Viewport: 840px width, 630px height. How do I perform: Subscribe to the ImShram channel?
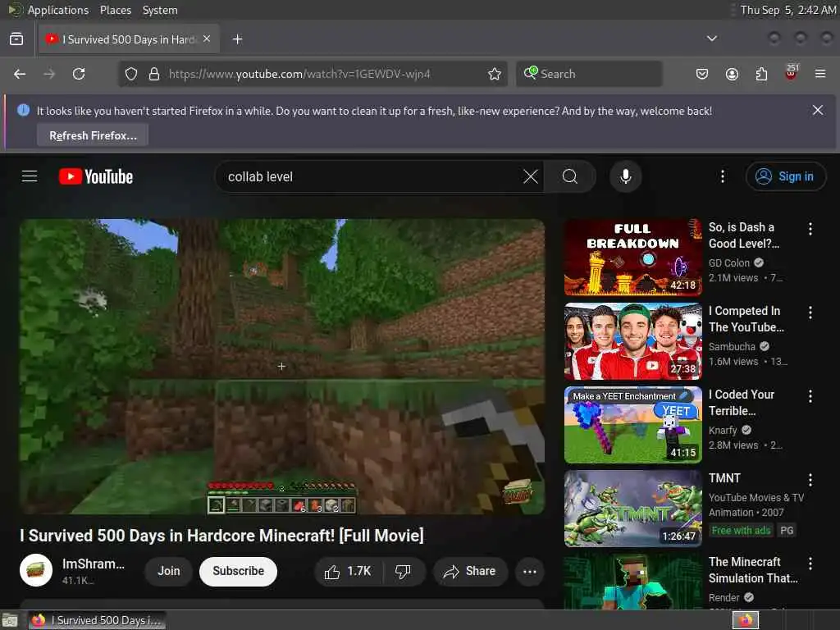click(239, 571)
